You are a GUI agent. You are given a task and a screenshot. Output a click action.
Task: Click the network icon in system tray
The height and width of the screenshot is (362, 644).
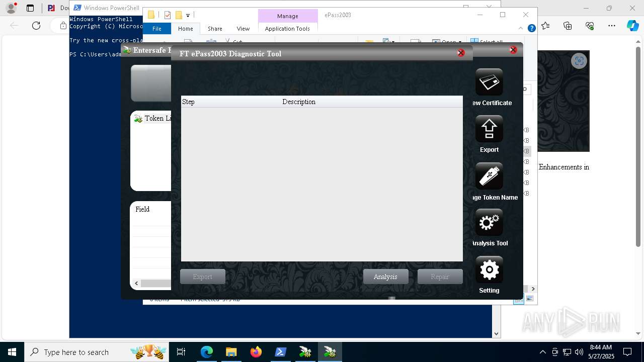567,352
